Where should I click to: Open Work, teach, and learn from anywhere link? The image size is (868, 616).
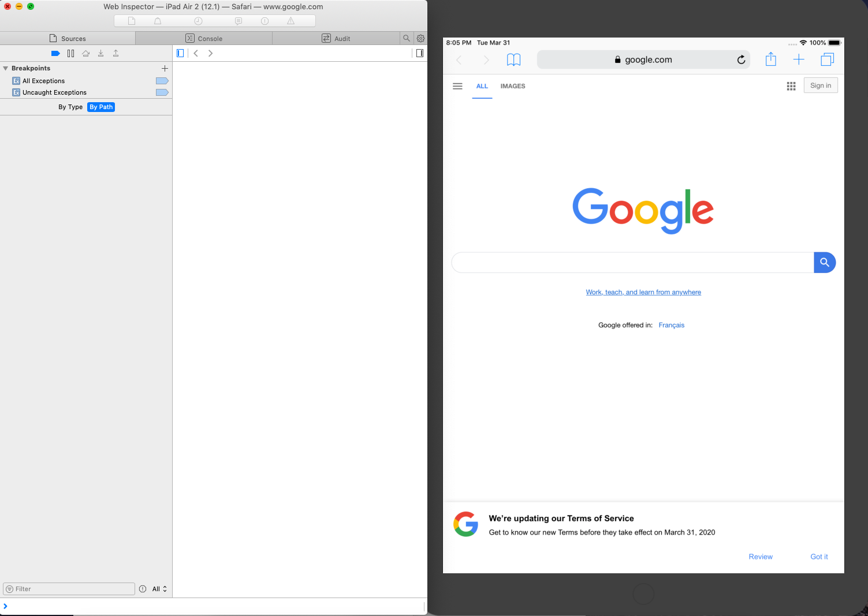(x=643, y=292)
